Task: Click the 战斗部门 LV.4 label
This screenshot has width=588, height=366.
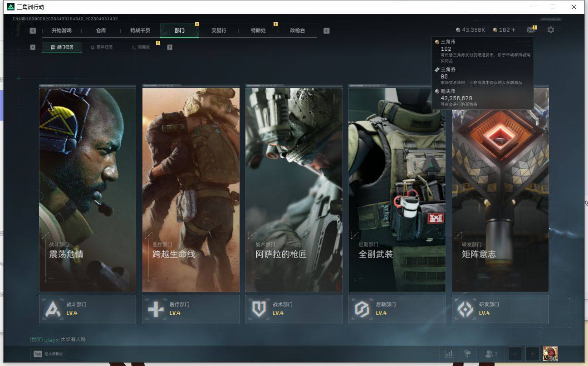Action: pos(76,309)
